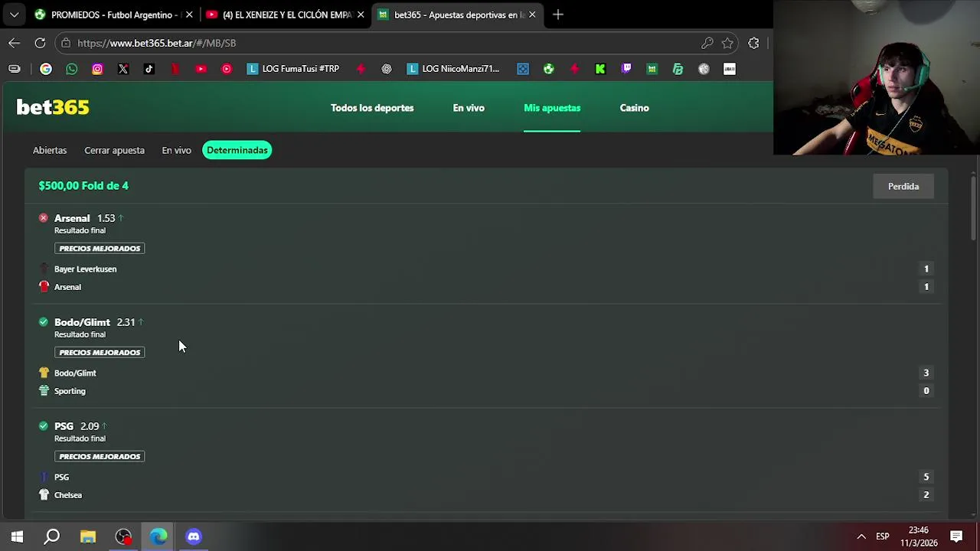Go to the Casino section
The width and height of the screenshot is (980, 551).
point(634,108)
